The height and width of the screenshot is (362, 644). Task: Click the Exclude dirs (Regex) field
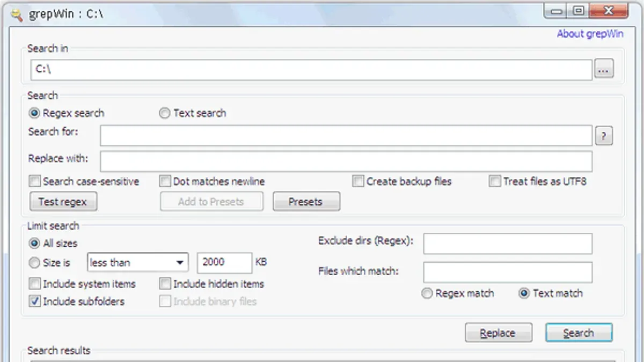pyautogui.click(x=508, y=243)
